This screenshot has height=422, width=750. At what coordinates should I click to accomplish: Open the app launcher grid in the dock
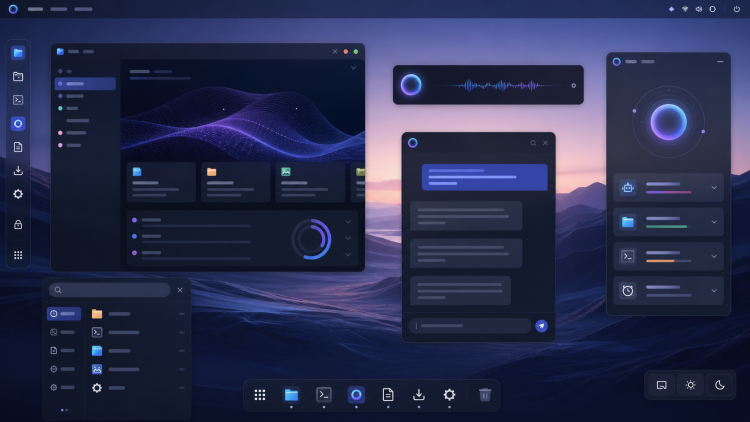coord(260,395)
